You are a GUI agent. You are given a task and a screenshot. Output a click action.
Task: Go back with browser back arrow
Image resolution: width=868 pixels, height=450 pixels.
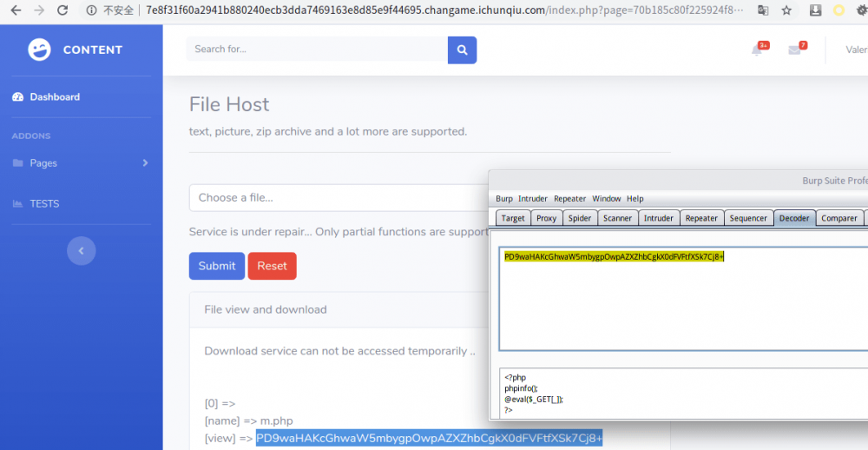(16, 10)
